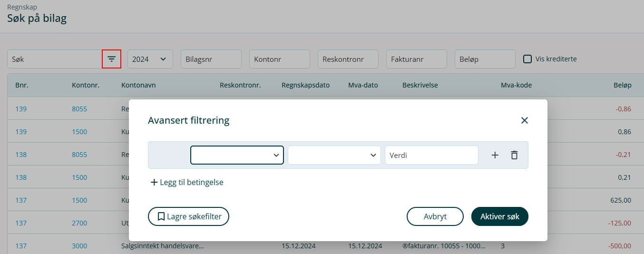Image resolution: width=644 pixels, height=254 pixels.
Task: Add a condition via Legg til betingelse
Action: 187,182
